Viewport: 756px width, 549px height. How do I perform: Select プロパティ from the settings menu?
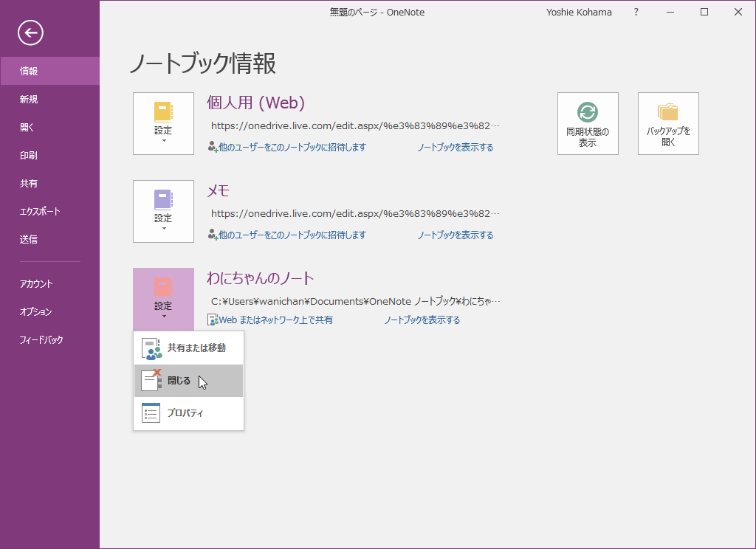pyautogui.click(x=188, y=413)
